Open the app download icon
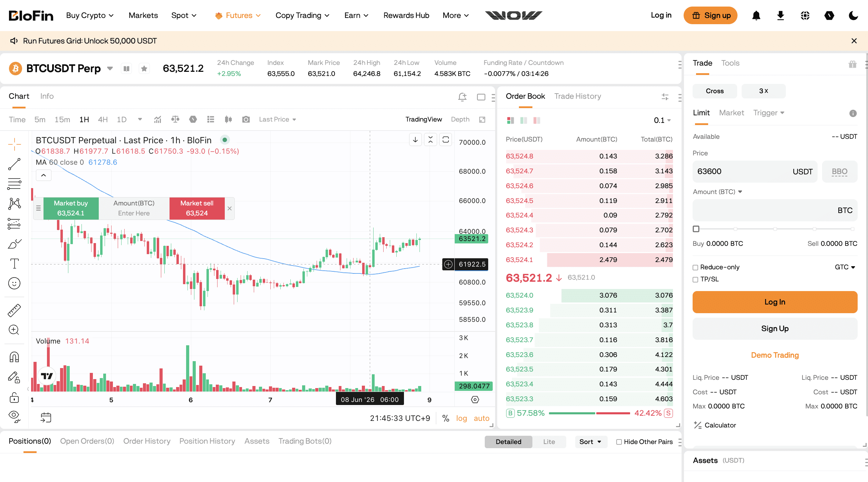 tap(780, 16)
